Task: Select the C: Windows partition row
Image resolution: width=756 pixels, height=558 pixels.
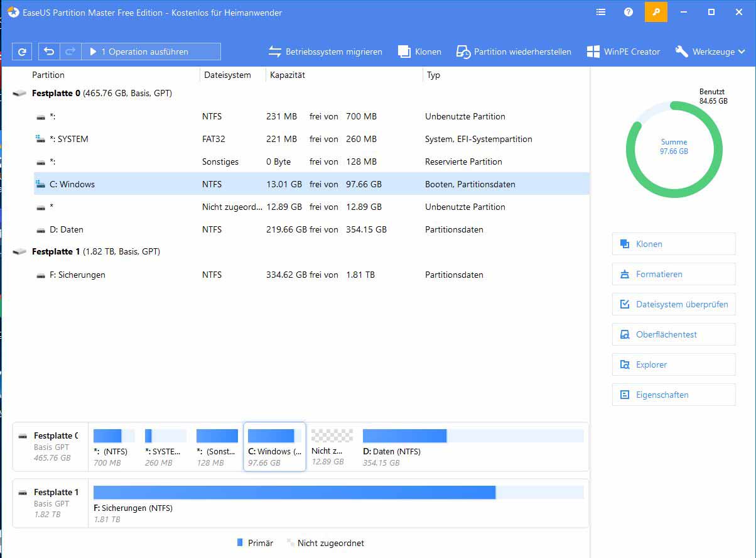Action: pyautogui.click(x=311, y=184)
